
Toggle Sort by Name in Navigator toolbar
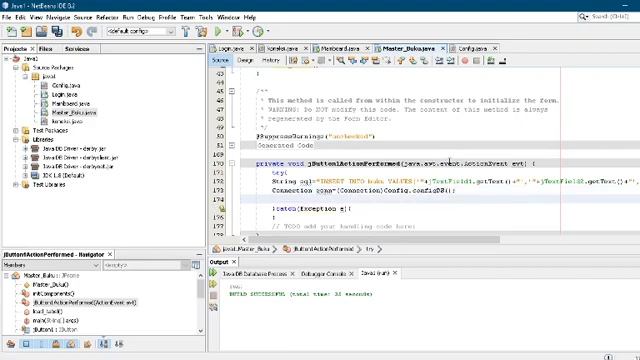[104, 344]
